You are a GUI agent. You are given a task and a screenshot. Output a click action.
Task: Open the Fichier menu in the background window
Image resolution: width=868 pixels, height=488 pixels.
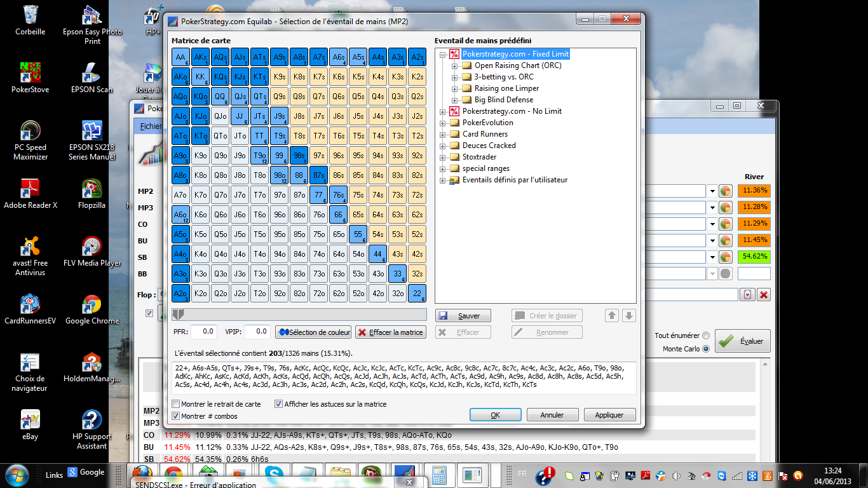pos(151,126)
